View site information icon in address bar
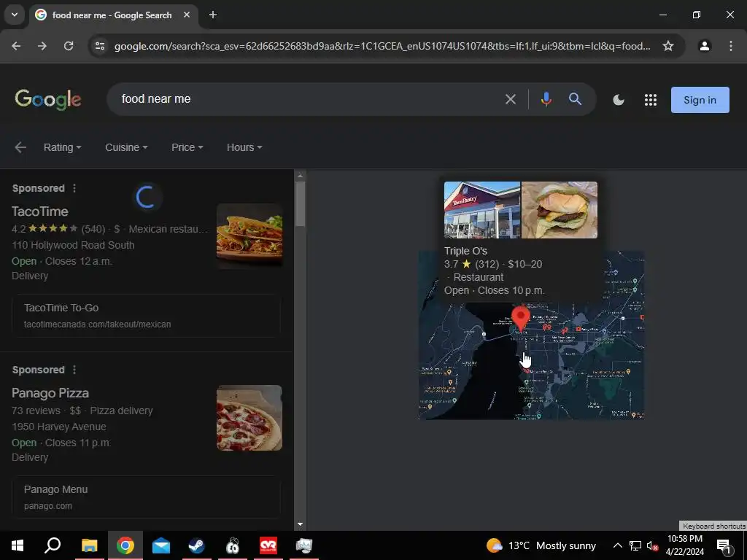Image resolution: width=747 pixels, height=560 pixels. coord(99,46)
